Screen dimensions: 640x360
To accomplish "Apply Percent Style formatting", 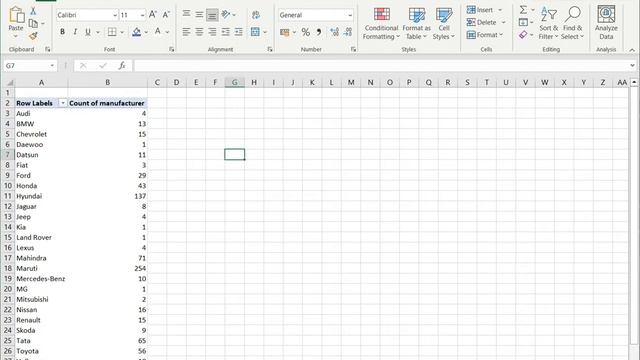I will pyautogui.click(x=305, y=32).
